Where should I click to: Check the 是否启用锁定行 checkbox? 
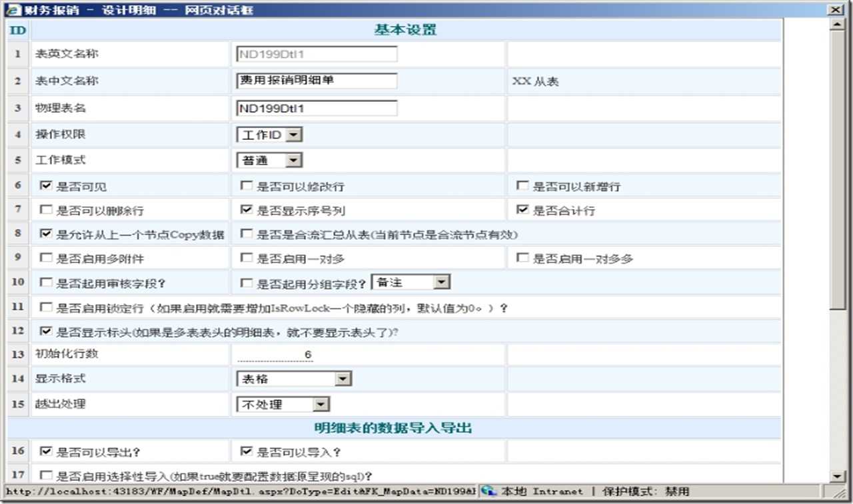[45, 308]
